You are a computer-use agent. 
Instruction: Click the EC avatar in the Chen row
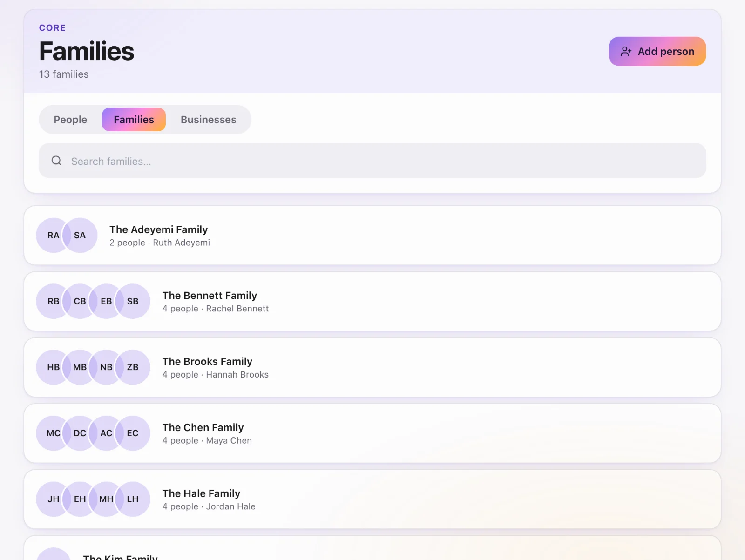click(x=133, y=433)
